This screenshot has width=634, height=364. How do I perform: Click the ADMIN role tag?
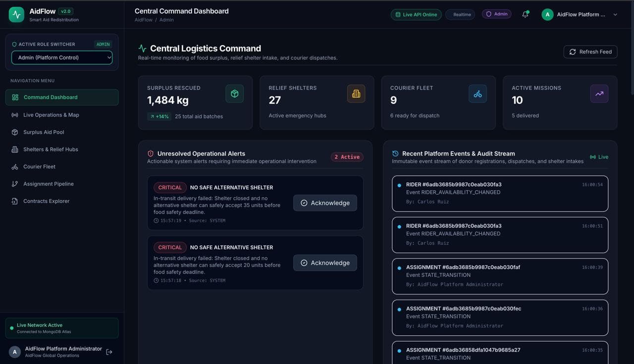[103, 44]
